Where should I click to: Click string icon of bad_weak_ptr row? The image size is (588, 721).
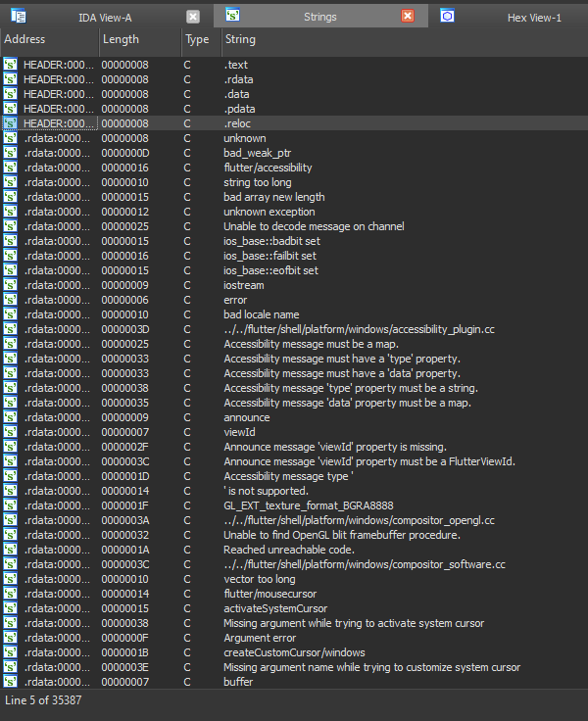[x=10, y=153]
